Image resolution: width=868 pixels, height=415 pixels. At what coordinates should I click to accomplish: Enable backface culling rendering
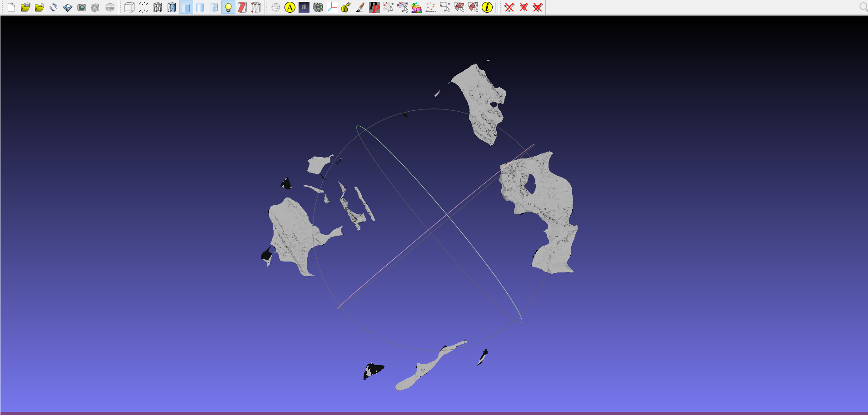pyautogui.click(x=243, y=8)
